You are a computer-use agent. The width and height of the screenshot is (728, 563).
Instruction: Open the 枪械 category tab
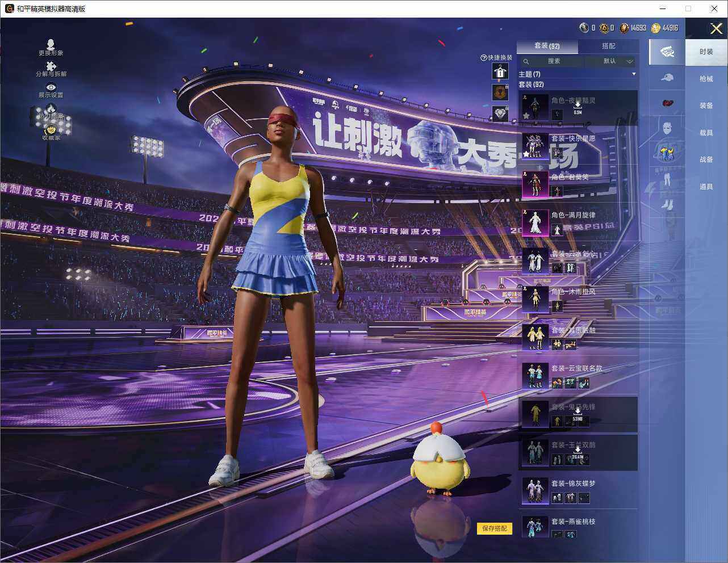706,79
